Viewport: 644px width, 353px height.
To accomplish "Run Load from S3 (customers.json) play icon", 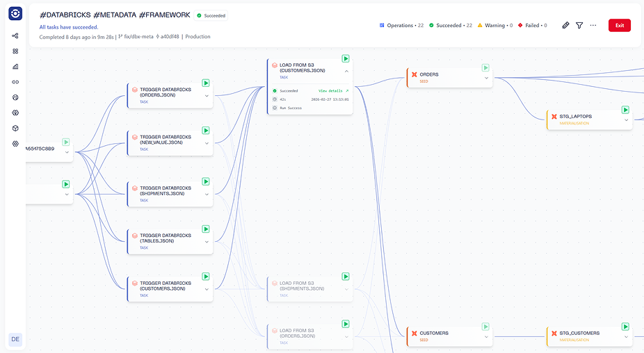I will [x=346, y=58].
